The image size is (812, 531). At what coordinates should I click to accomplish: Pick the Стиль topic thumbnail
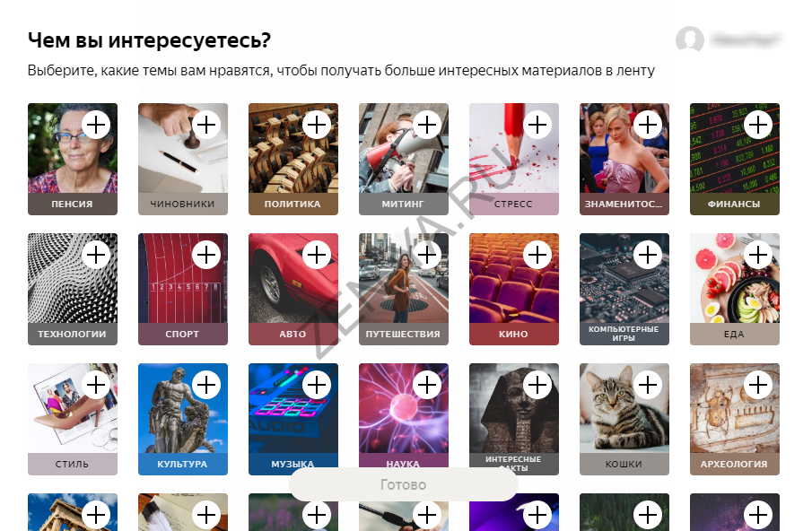pos(73,408)
